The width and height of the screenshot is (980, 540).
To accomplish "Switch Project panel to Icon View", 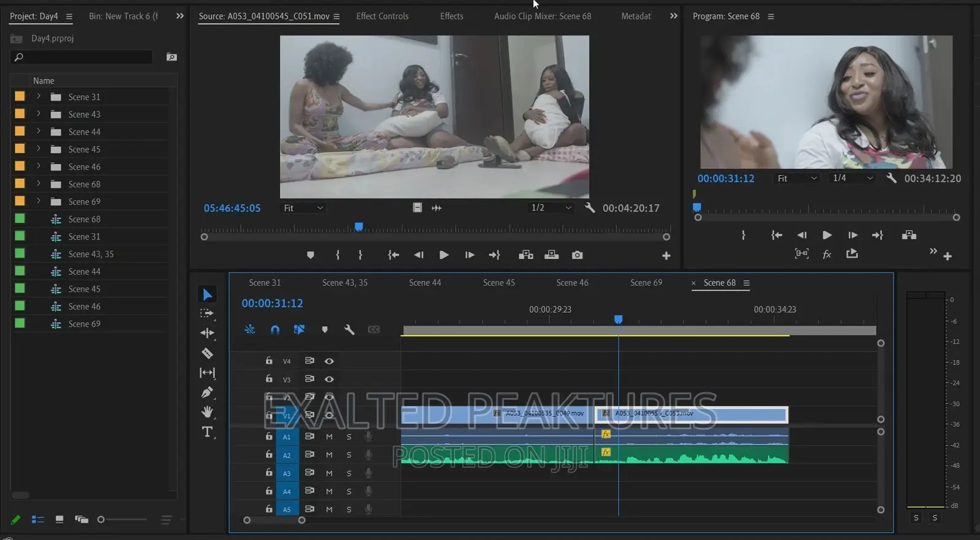I will point(59,520).
